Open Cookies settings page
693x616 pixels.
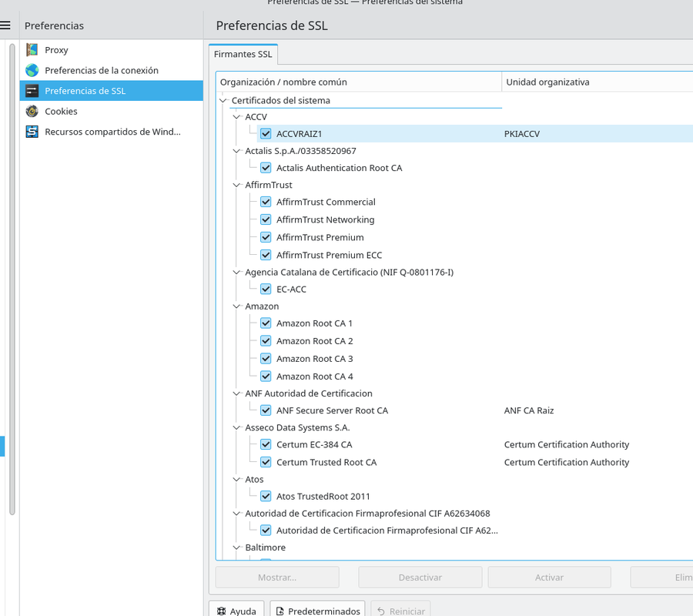tap(112, 111)
